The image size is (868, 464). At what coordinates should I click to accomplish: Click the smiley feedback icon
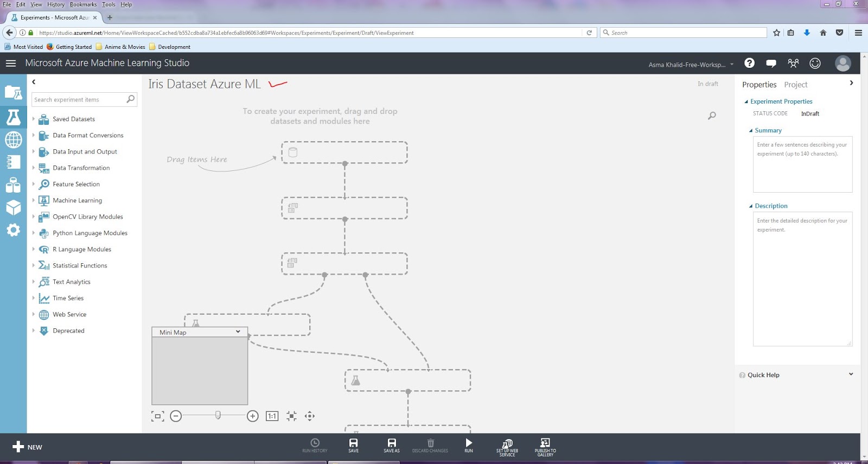[815, 63]
